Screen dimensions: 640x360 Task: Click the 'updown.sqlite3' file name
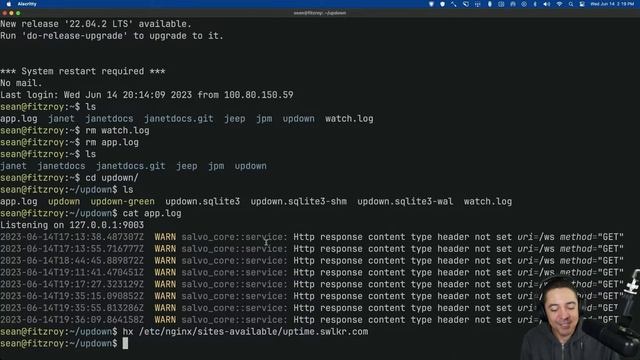(202, 201)
